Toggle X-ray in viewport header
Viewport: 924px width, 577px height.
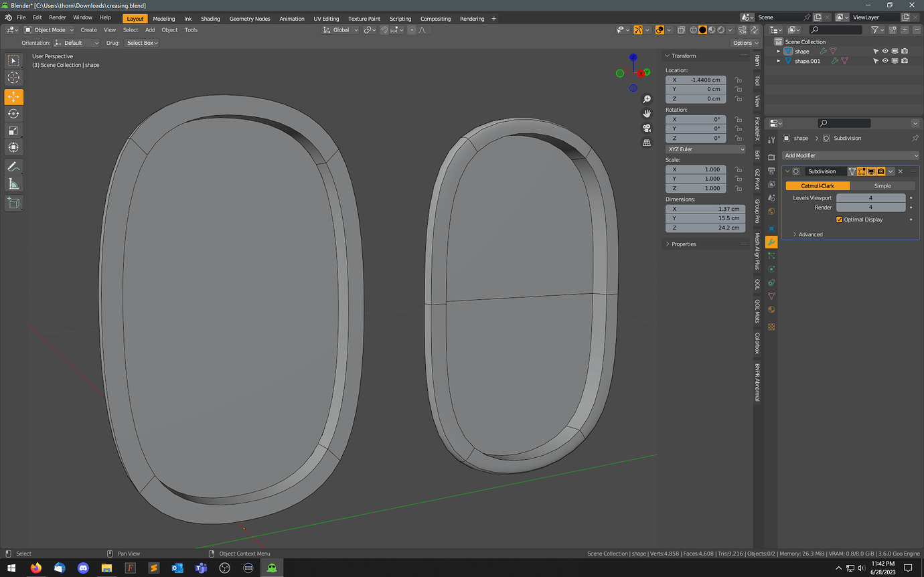point(682,29)
